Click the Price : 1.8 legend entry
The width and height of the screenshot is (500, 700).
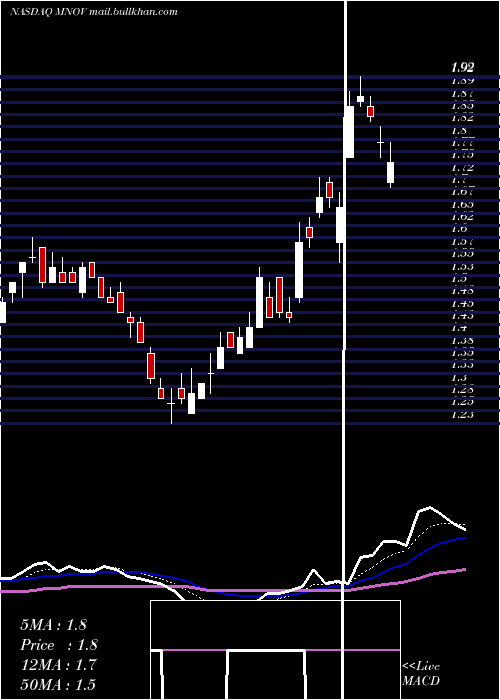point(58,645)
